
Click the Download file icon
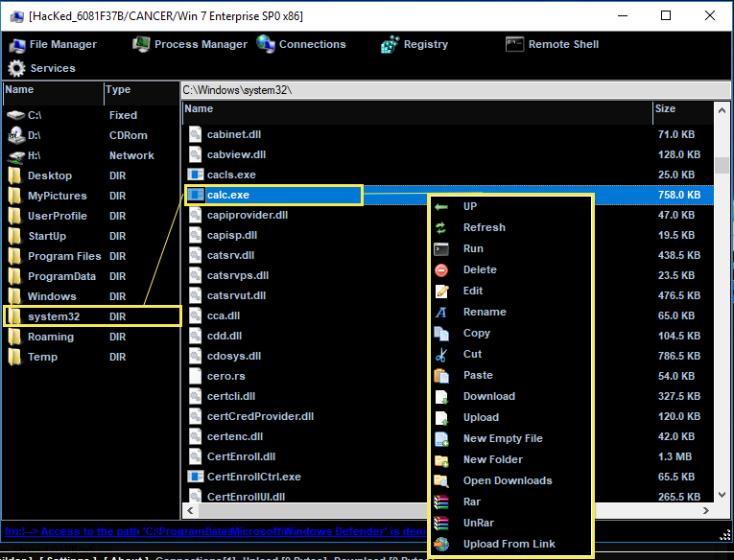(441, 397)
